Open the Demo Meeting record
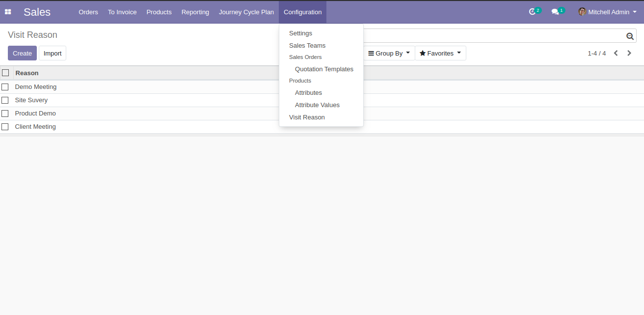The image size is (644, 315). coord(36,87)
